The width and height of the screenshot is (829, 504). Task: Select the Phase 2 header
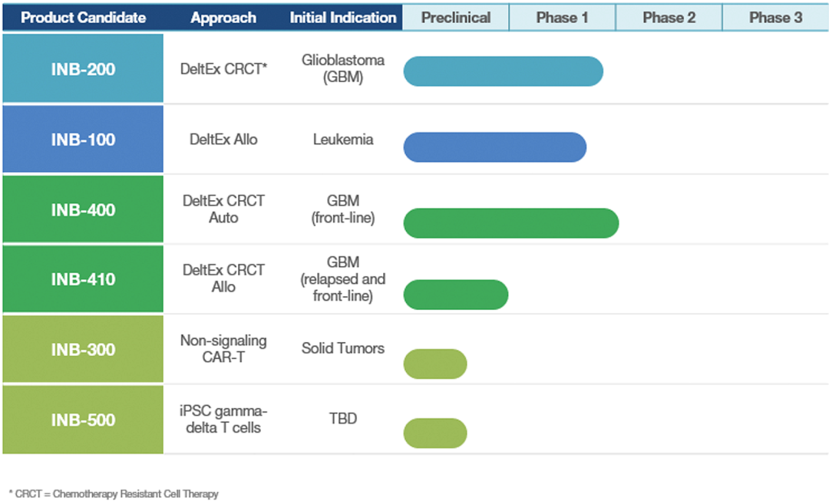pyautogui.click(x=669, y=18)
